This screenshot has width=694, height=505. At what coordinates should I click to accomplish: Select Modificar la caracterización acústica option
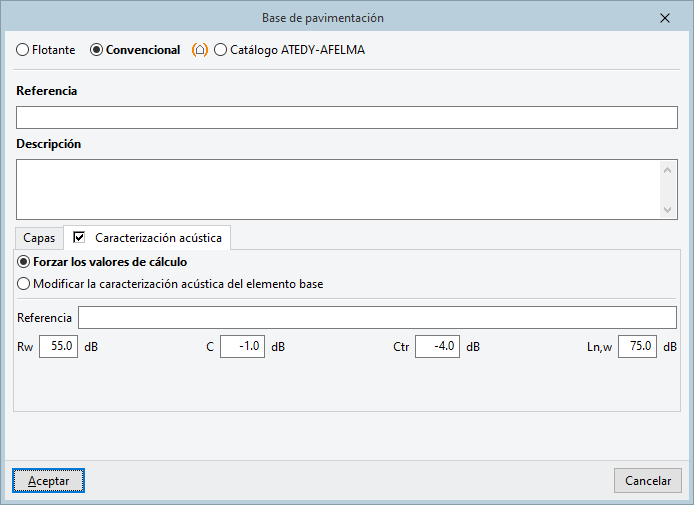coord(25,283)
